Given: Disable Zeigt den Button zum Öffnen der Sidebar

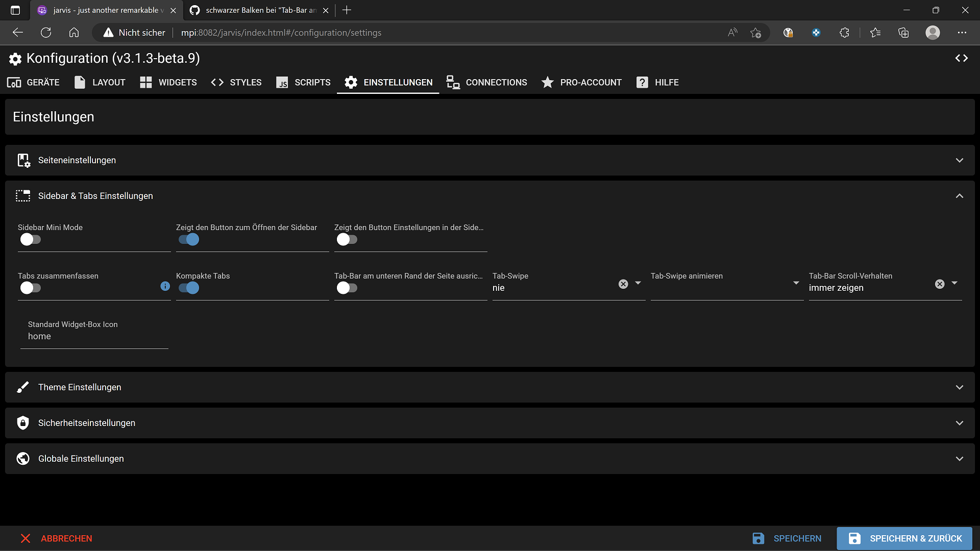Looking at the screenshot, I should point(189,239).
